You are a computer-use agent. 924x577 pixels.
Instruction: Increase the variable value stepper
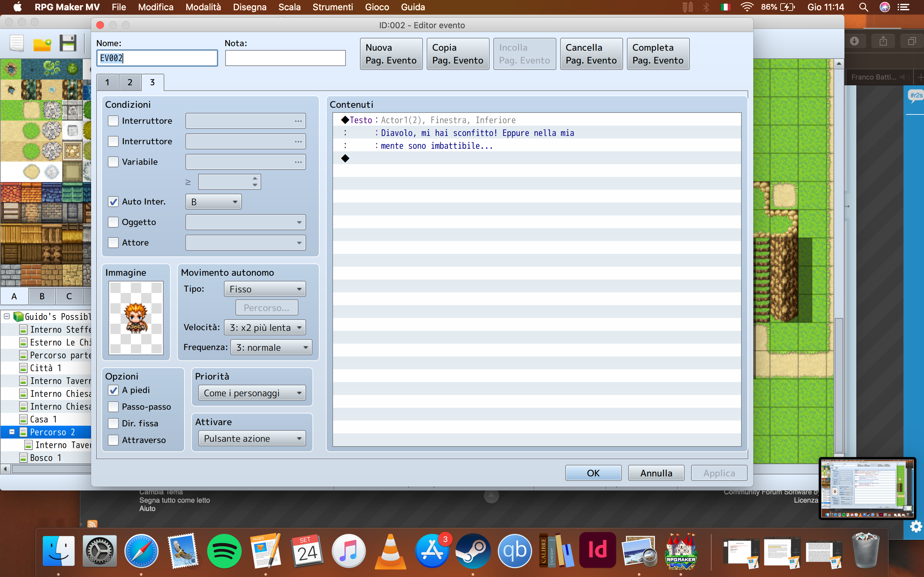[x=255, y=178]
